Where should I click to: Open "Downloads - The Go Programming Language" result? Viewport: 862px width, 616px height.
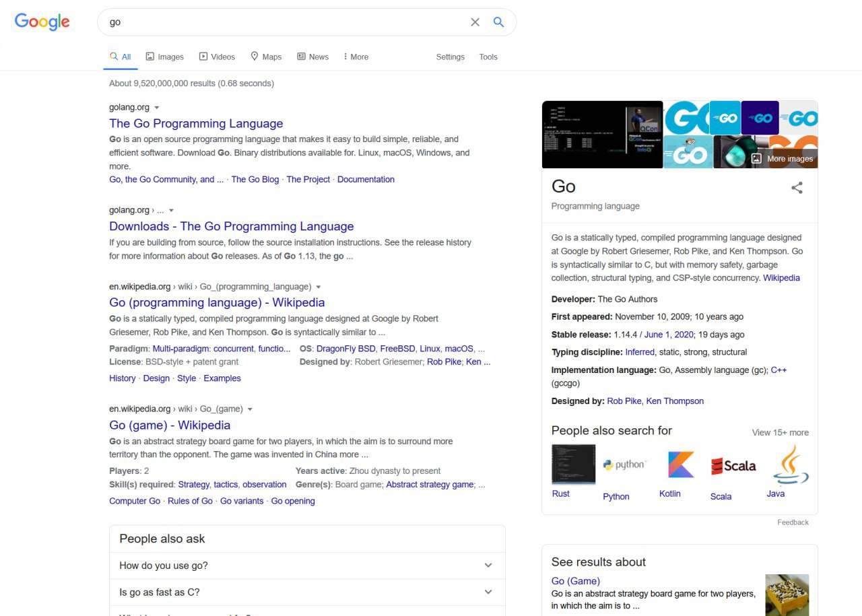[x=232, y=226]
